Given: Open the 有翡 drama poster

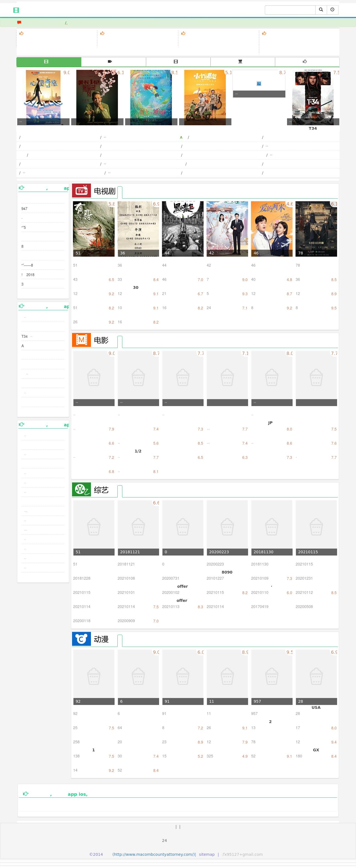Looking at the screenshot, I should coord(94,229).
